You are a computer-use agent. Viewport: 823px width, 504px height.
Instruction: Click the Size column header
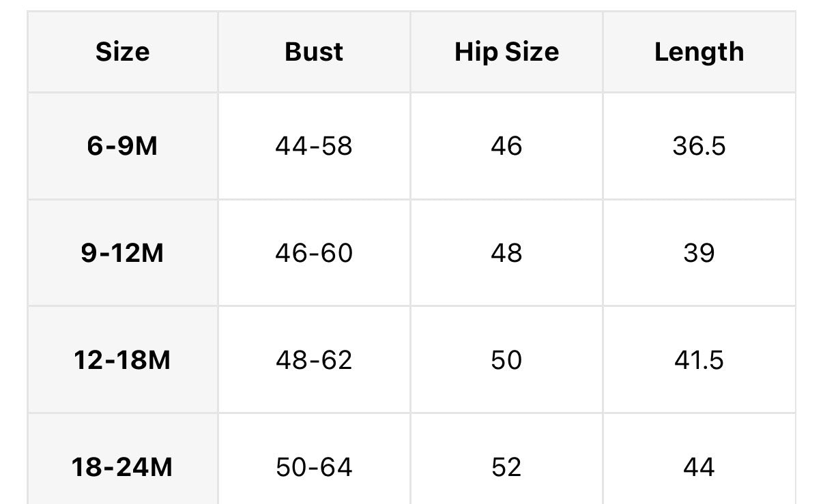(123, 52)
